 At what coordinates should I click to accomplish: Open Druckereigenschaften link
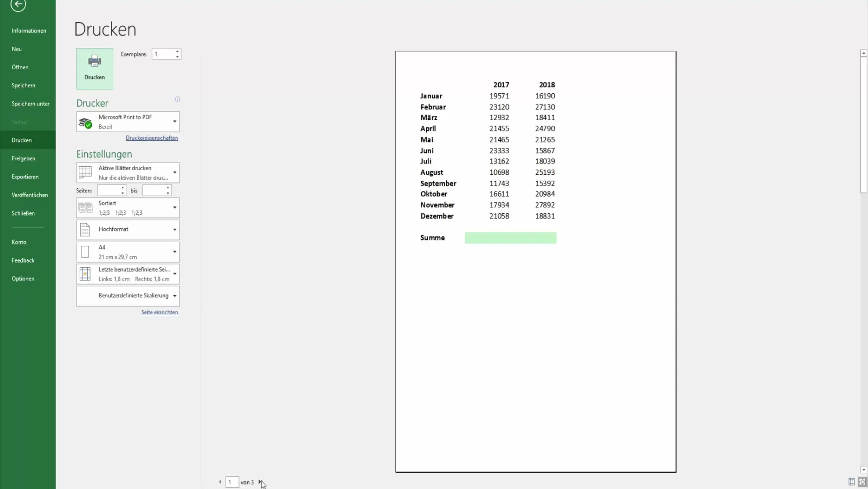[x=152, y=138]
